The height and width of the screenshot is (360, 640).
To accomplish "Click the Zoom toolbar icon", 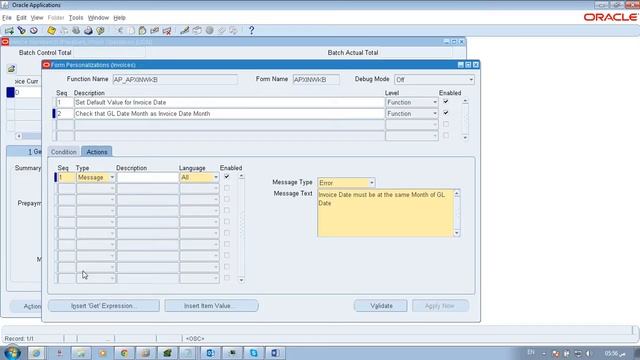I will coord(197,31).
